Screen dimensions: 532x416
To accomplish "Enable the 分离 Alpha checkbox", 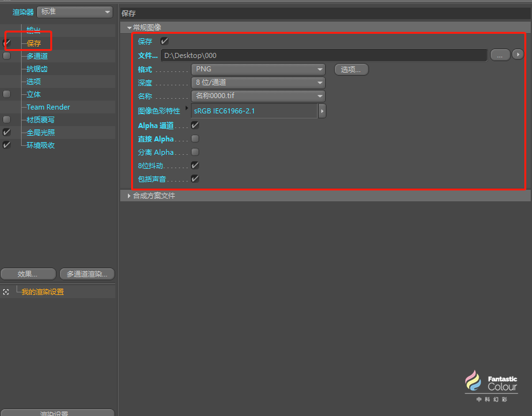I will [195, 152].
